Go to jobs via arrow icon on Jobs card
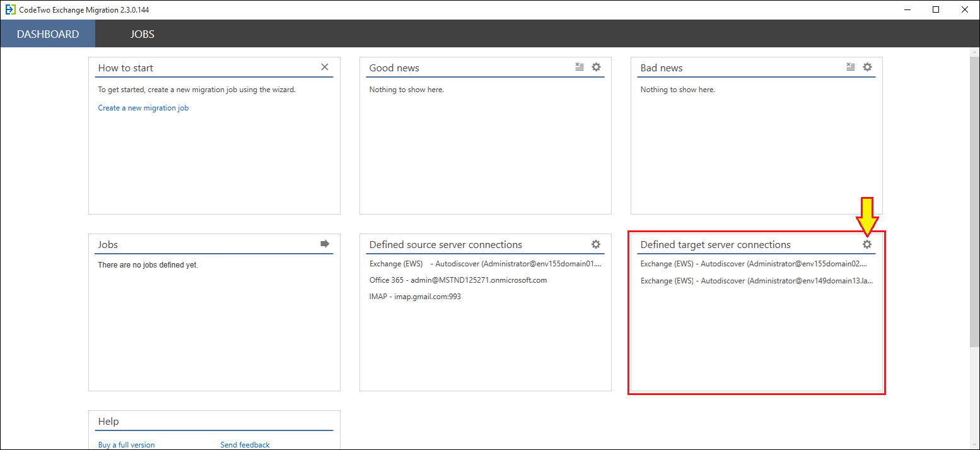 click(325, 244)
